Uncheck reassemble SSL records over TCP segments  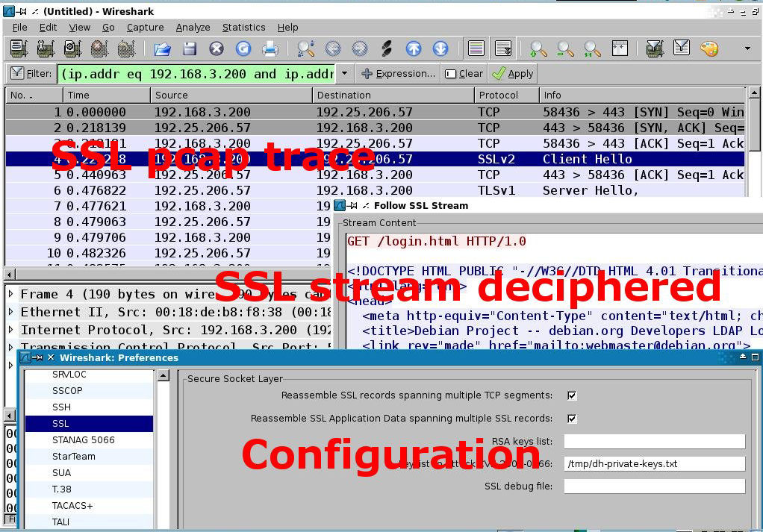pos(572,395)
